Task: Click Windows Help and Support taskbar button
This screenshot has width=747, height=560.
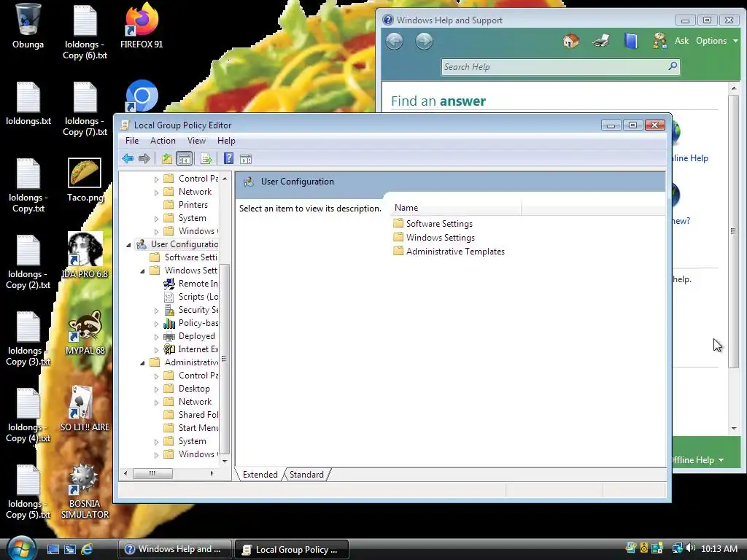Action: coord(174,549)
